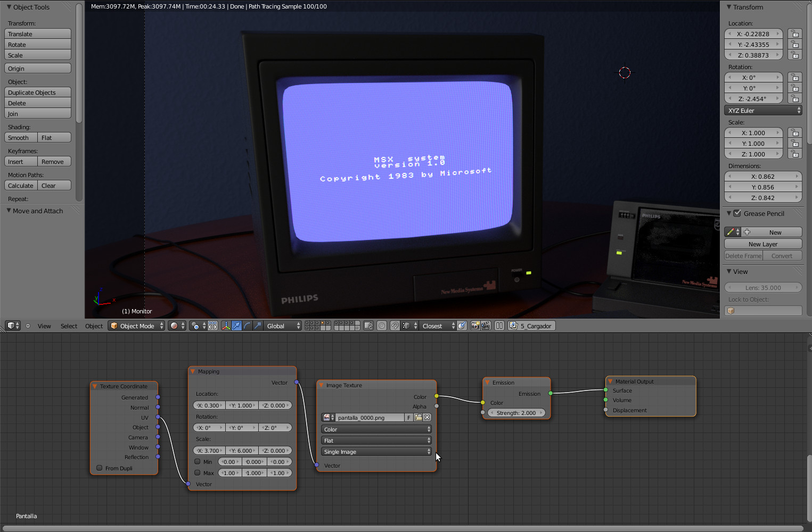This screenshot has height=532, width=812.
Task: Collapse the Object Tools panel
Action: click(9, 7)
